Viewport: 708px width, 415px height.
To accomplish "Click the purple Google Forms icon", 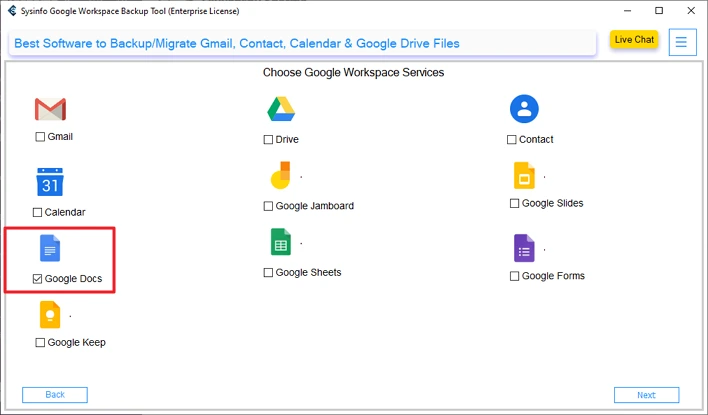I will (524, 248).
